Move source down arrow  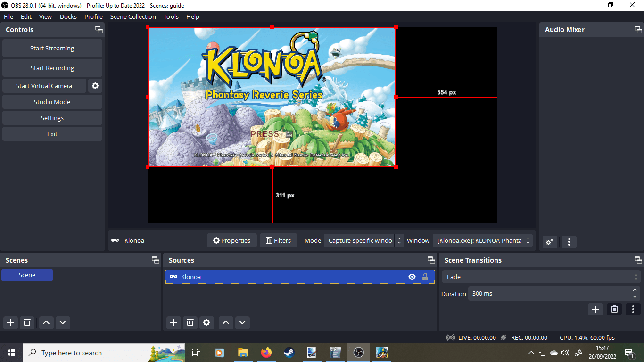point(242,322)
